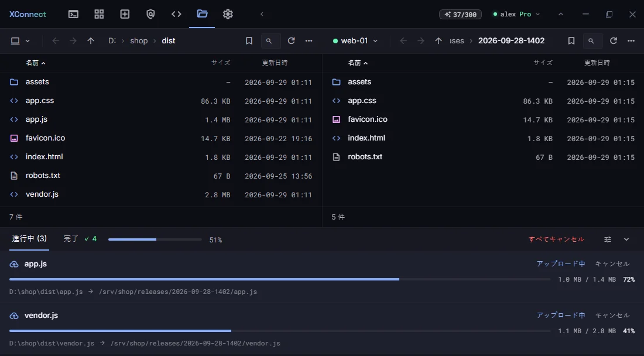Search in the remote pane
The height and width of the screenshot is (356, 644).
pos(593,40)
